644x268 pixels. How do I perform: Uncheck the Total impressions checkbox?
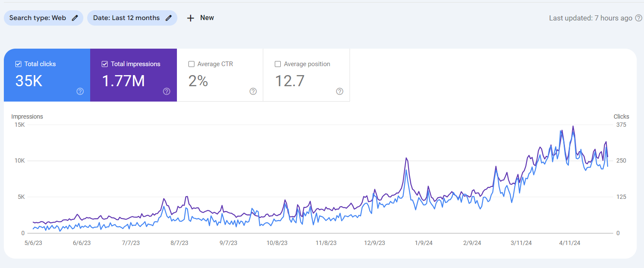(104, 64)
